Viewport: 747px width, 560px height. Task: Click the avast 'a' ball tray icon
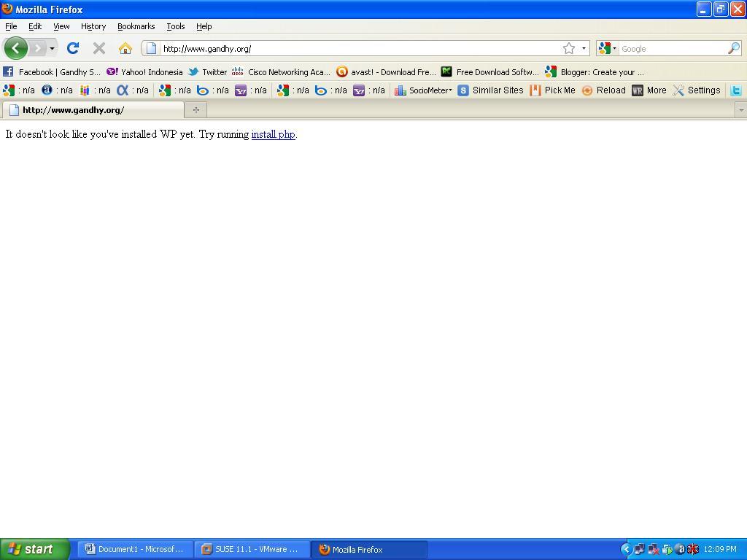click(680, 549)
